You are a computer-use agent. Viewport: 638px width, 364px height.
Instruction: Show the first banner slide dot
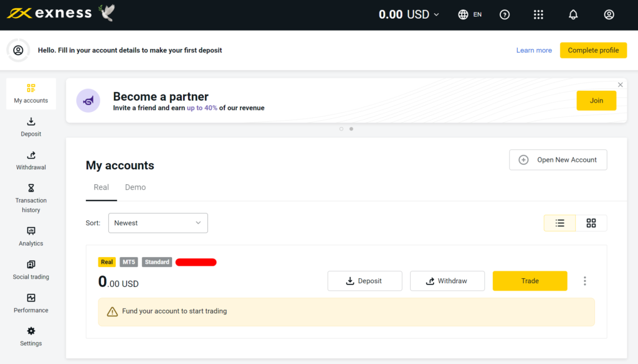click(341, 129)
